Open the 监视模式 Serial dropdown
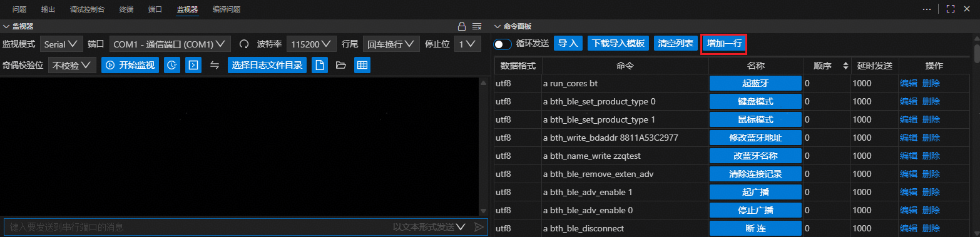980x237 pixels. (x=61, y=44)
